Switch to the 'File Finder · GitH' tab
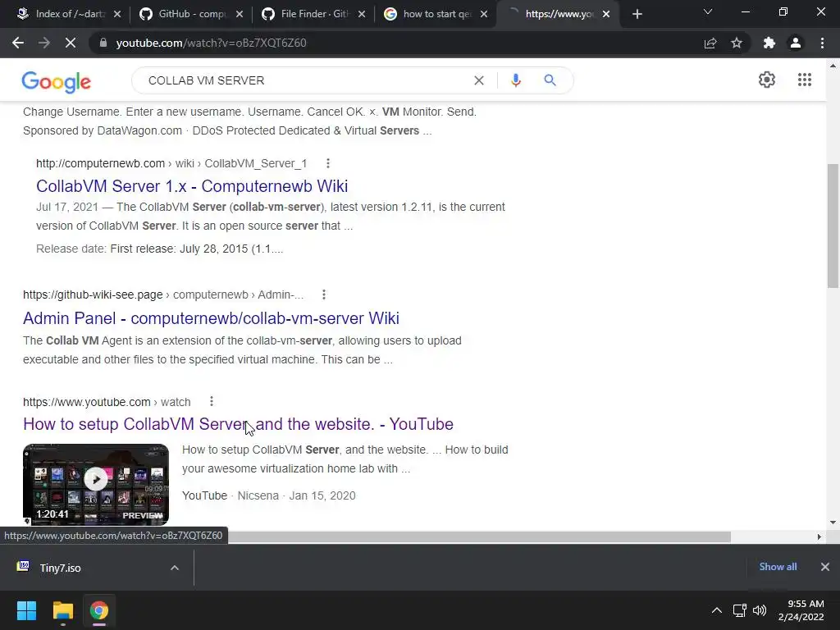This screenshot has width=840, height=630. click(314, 14)
